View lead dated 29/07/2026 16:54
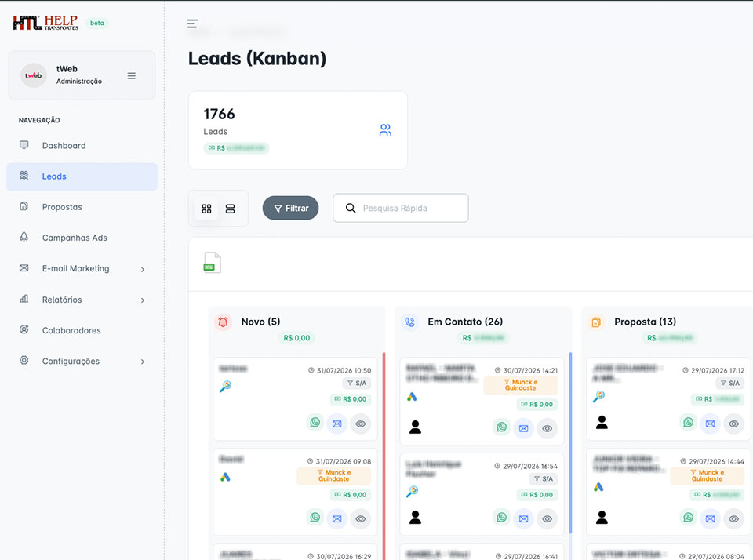The image size is (753, 560). pos(547,518)
